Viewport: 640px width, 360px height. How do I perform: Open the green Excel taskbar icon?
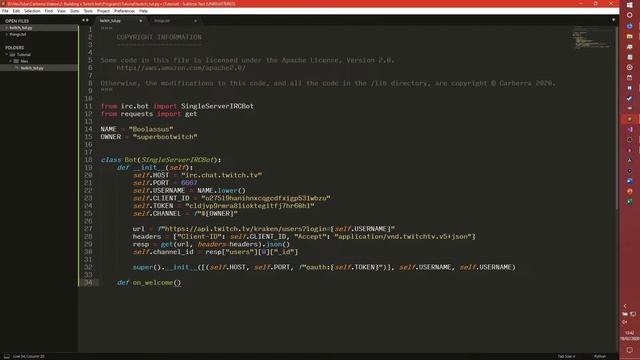(x=629, y=202)
